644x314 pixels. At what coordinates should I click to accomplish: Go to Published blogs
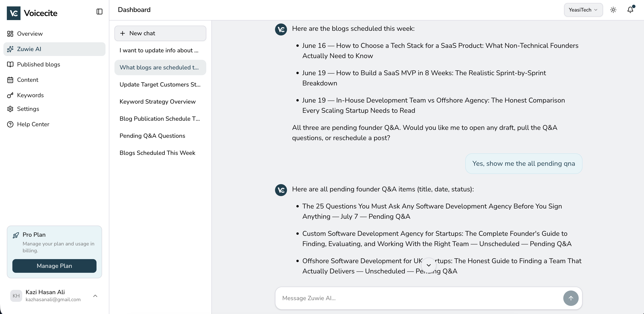click(x=54, y=65)
